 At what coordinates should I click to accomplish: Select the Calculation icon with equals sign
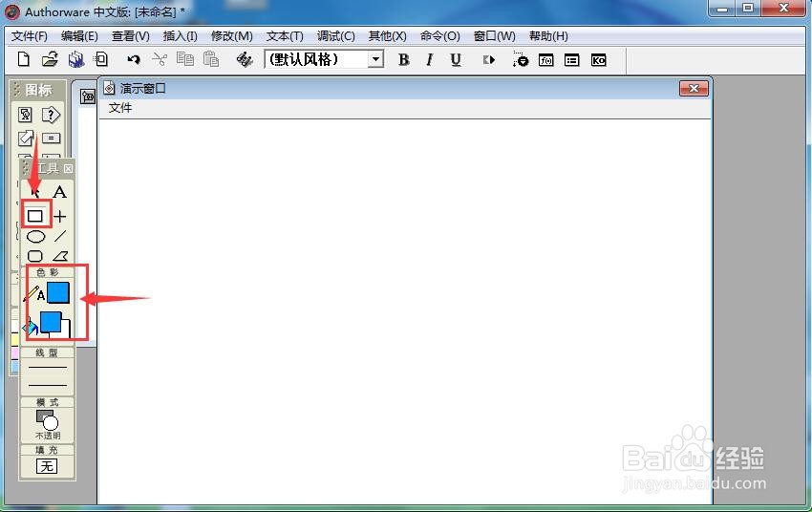coord(51,138)
